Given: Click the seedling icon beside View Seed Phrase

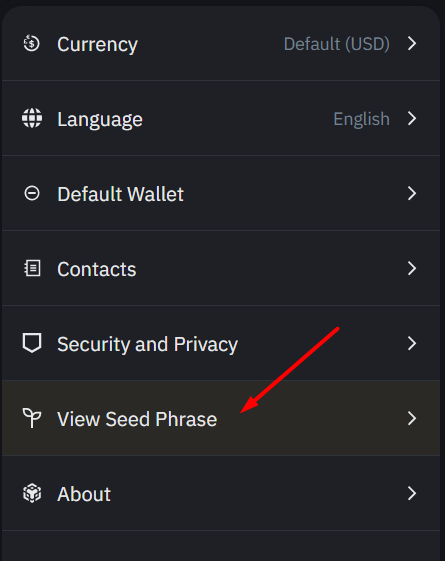Looking at the screenshot, I should pyautogui.click(x=32, y=418).
